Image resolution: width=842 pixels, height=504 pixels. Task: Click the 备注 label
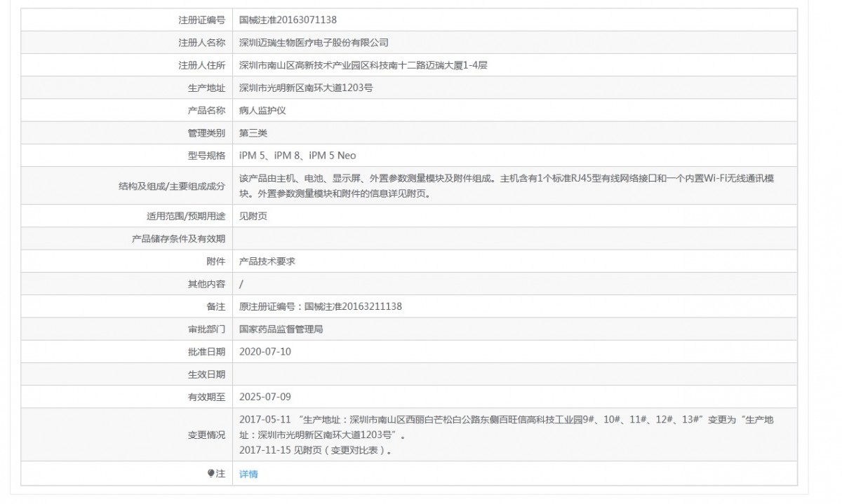click(216, 306)
